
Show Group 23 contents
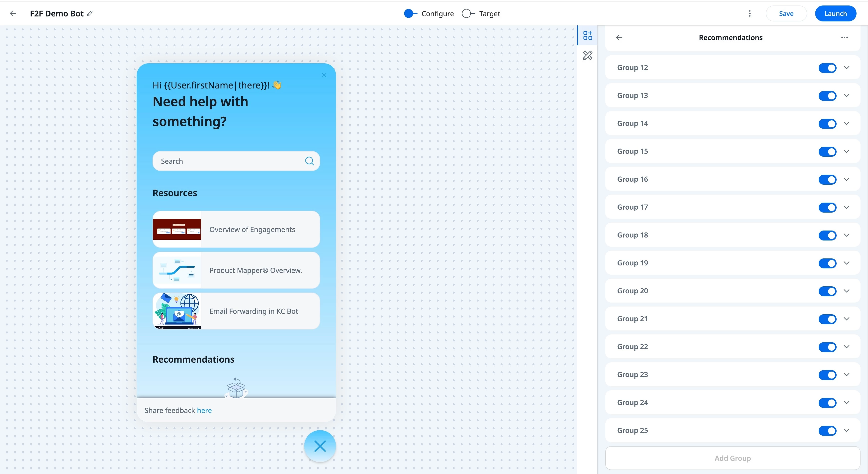click(847, 375)
